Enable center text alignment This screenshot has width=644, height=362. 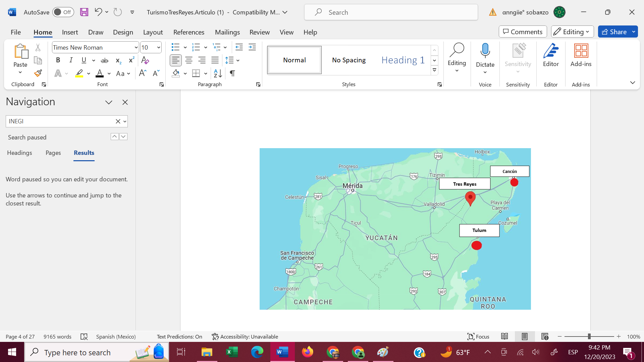pos(189,60)
